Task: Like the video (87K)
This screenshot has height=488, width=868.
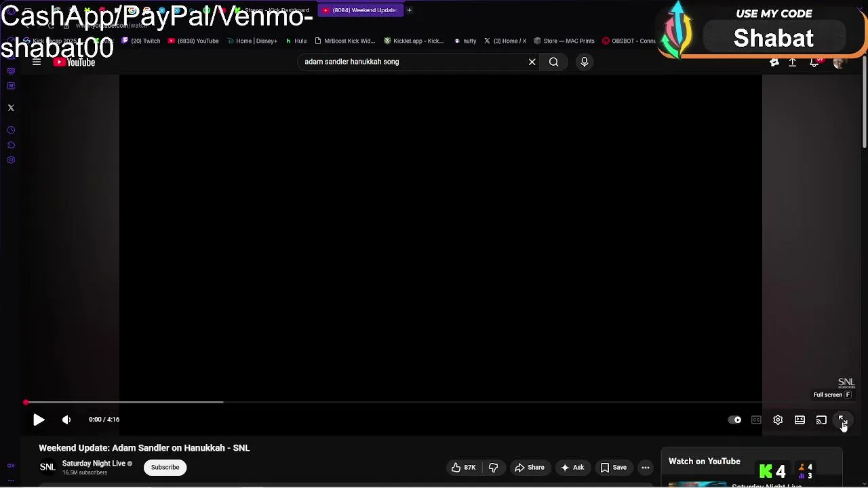Action: pos(464,468)
